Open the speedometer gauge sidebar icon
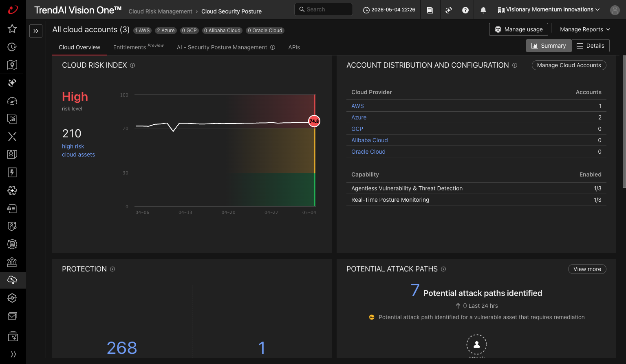 pyautogui.click(x=12, y=101)
